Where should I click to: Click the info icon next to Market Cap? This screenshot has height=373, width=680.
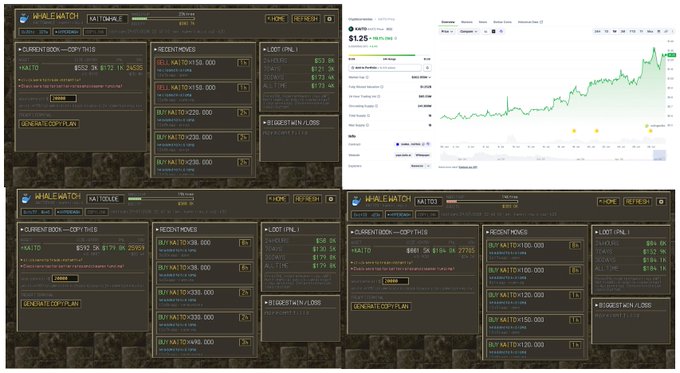click(x=367, y=77)
